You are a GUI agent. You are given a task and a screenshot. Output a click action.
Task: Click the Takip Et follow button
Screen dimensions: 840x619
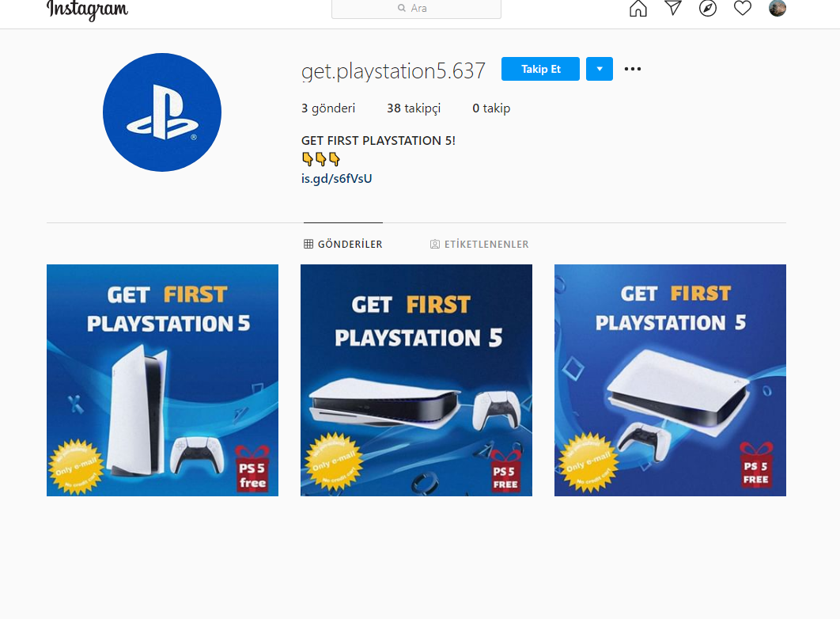pyautogui.click(x=540, y=69)
